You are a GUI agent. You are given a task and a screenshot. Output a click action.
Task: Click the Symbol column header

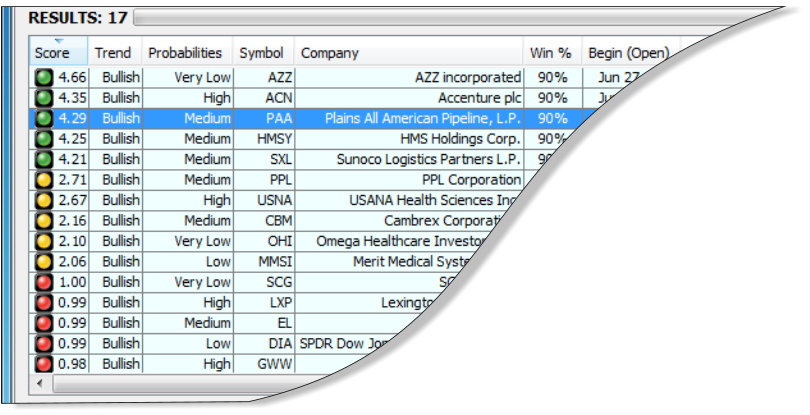[x=261, y=53]
